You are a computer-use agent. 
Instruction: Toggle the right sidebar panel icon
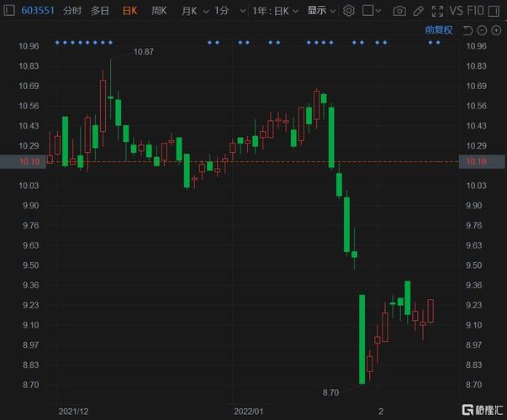point(494,11)
